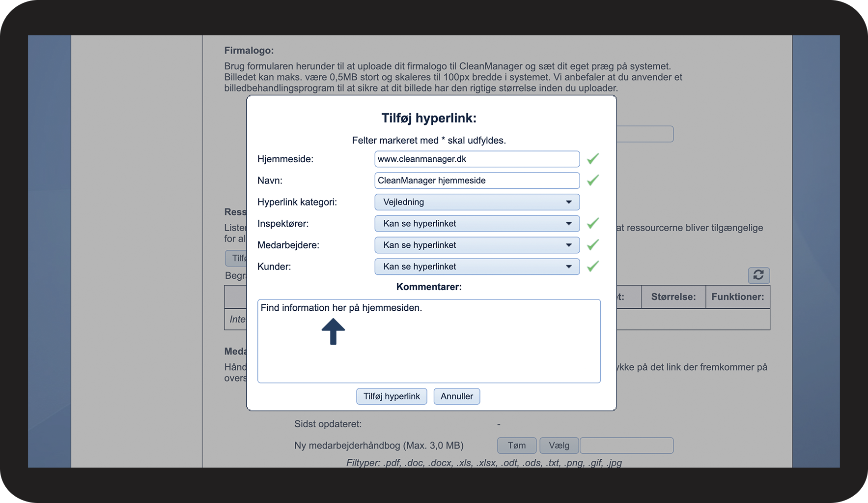Click the medarbejderhåndbog file path field
This screenshot has height=503, width=868.
tap(627, 445)
